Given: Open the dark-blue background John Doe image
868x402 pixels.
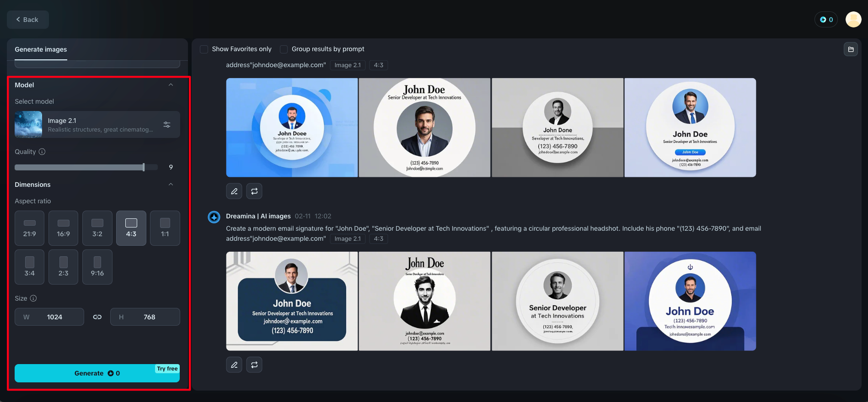Looking at the screenshot, I should click(690, 301).
